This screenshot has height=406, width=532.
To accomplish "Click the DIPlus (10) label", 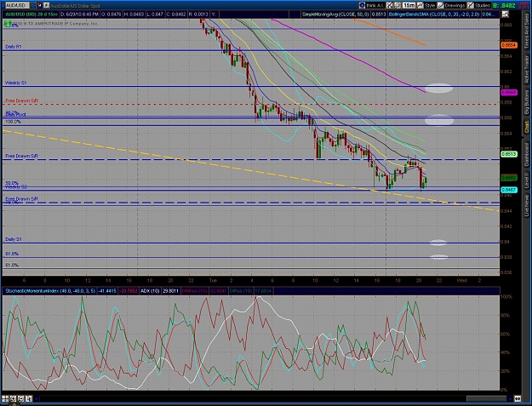I will coord(242,291).
